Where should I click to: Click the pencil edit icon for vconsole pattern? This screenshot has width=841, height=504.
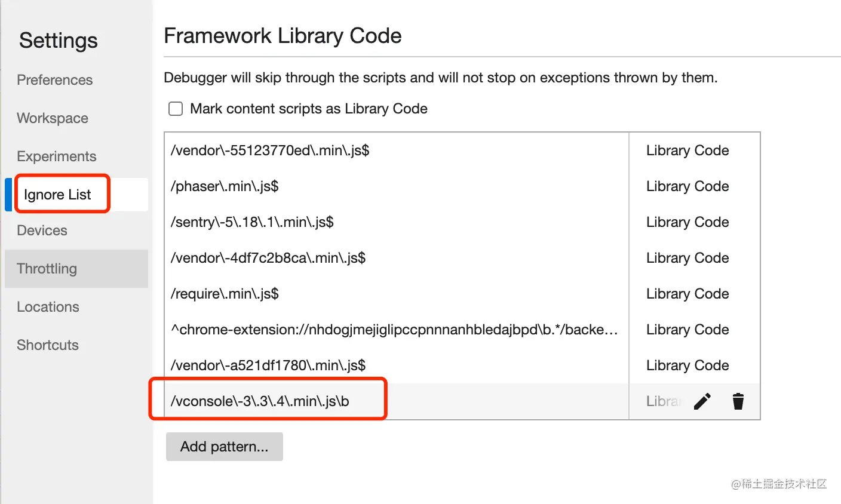(702, 401)
